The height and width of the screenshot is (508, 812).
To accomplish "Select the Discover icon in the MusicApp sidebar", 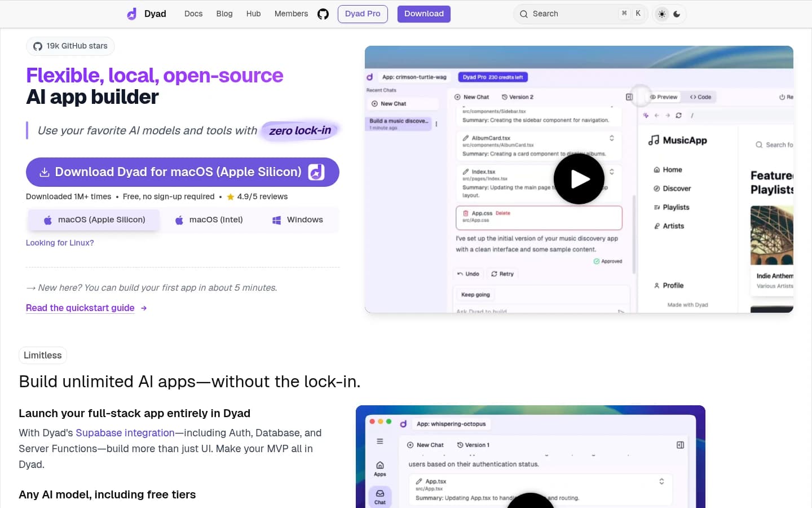I will (x=656, y=189).
